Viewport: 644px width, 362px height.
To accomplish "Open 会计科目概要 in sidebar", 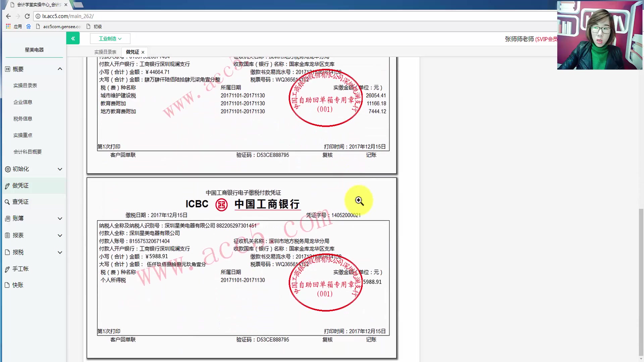I will pyautogui.click(x=28, y=152).
